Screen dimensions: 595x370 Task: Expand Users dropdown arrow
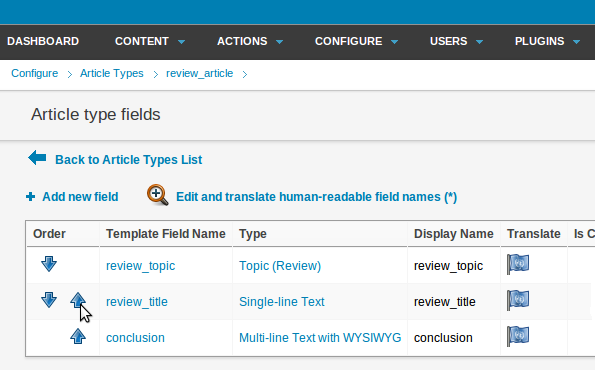[x=479, y=42]
